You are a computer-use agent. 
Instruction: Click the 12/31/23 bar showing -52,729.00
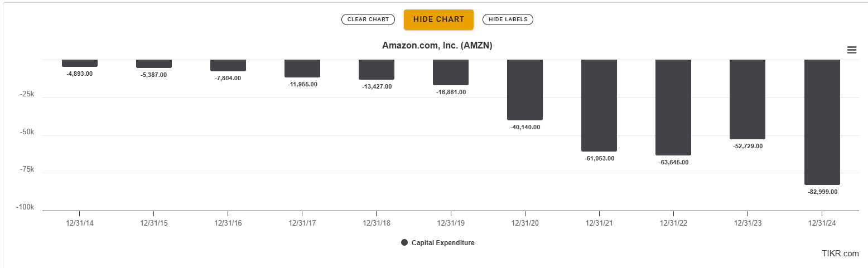(748, 99)
